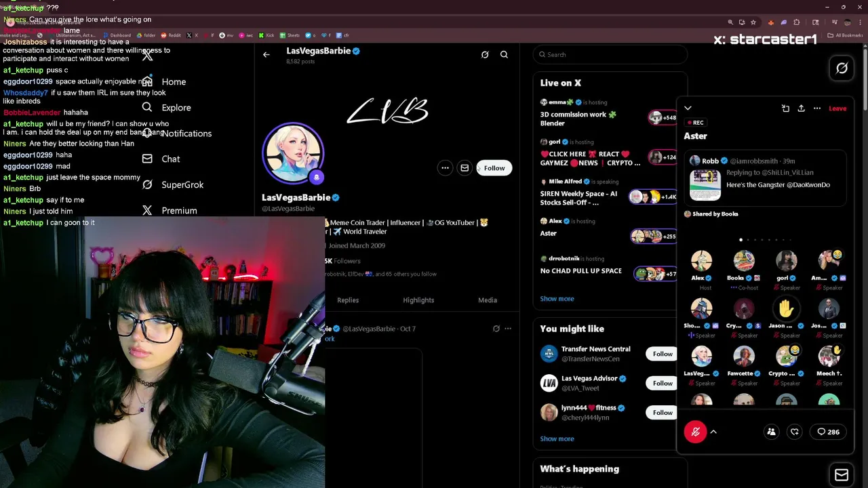868x488 pixels.
Task: Open the All Bookmarks folder
Action: [x=846, y=35]
